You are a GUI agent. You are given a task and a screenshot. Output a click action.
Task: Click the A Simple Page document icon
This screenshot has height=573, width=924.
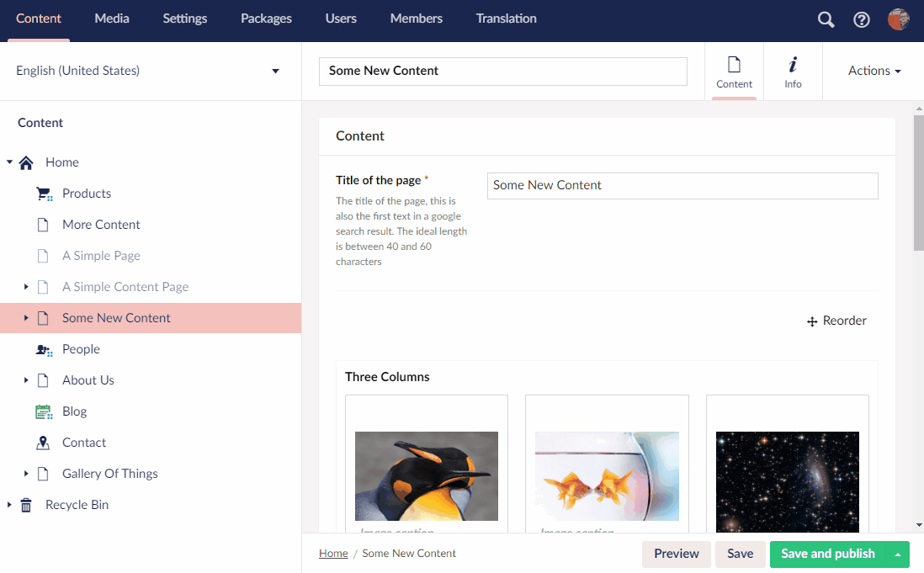click(43, 256)
